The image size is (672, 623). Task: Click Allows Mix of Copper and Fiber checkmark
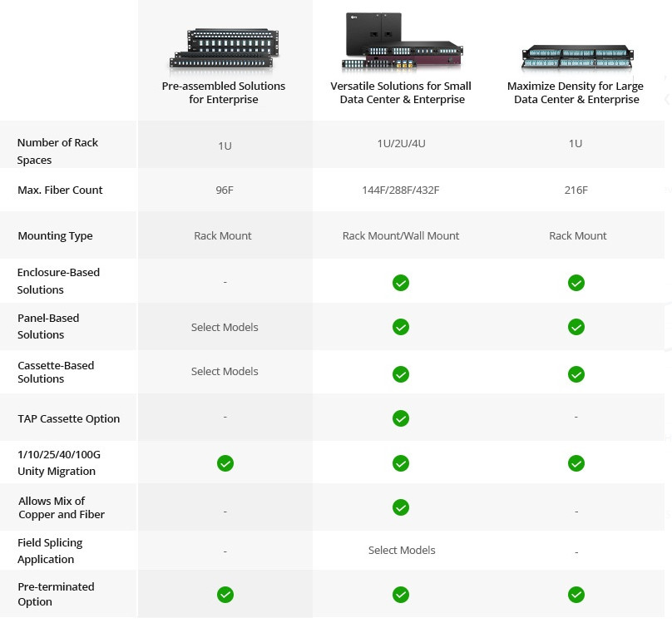(x=401, y=507)
